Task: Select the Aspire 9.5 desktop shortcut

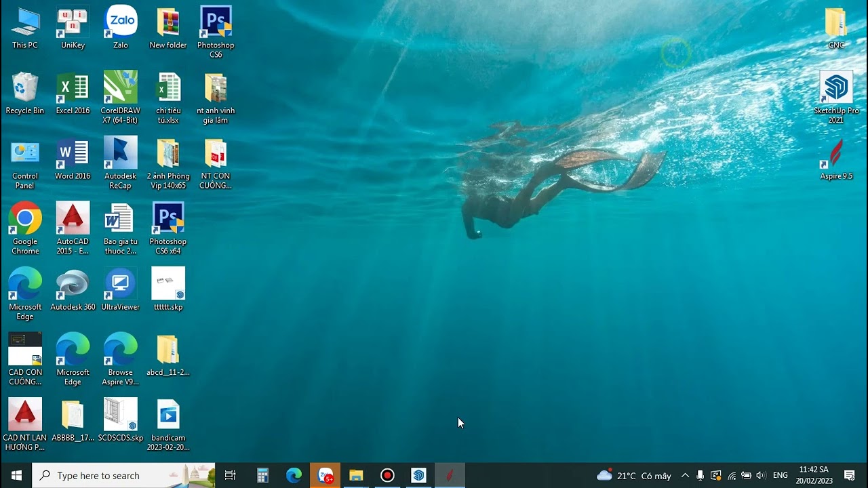Action: click(836, 159)
